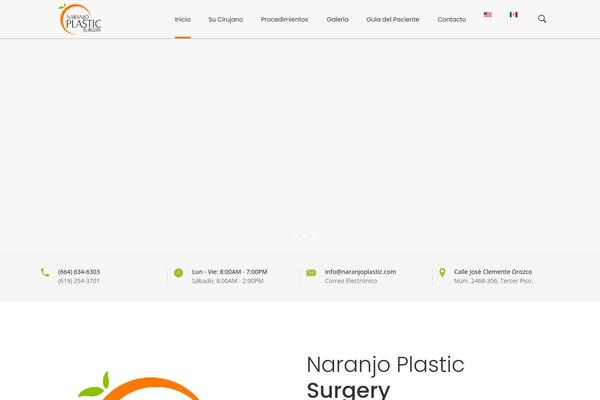
Task: Open the Su Cirujano menu item
Action: point(225,20)
